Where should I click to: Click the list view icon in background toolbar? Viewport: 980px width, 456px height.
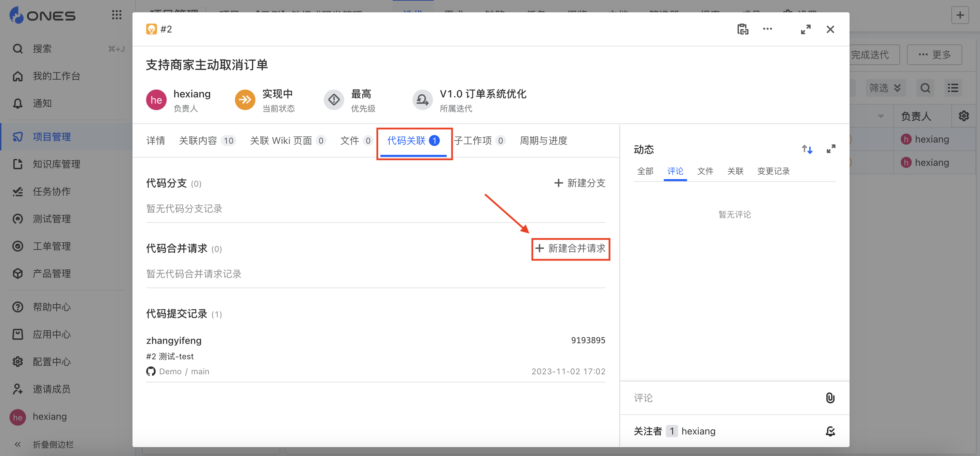(x=953, y=88)
